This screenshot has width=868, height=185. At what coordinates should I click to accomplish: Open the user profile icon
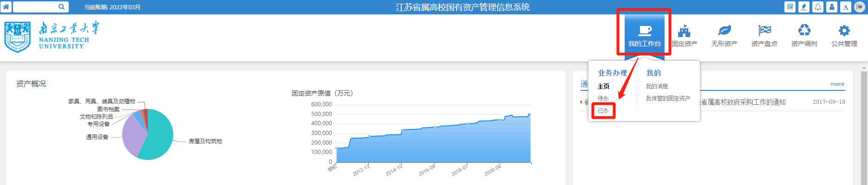click(x=832, y=7)
